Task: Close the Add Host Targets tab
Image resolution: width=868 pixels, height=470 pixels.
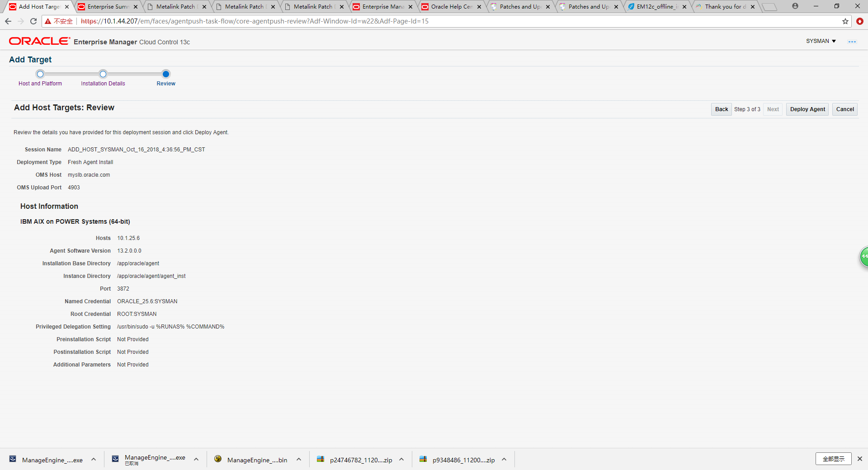Action: pyautogui.click(x=67, y=7)
